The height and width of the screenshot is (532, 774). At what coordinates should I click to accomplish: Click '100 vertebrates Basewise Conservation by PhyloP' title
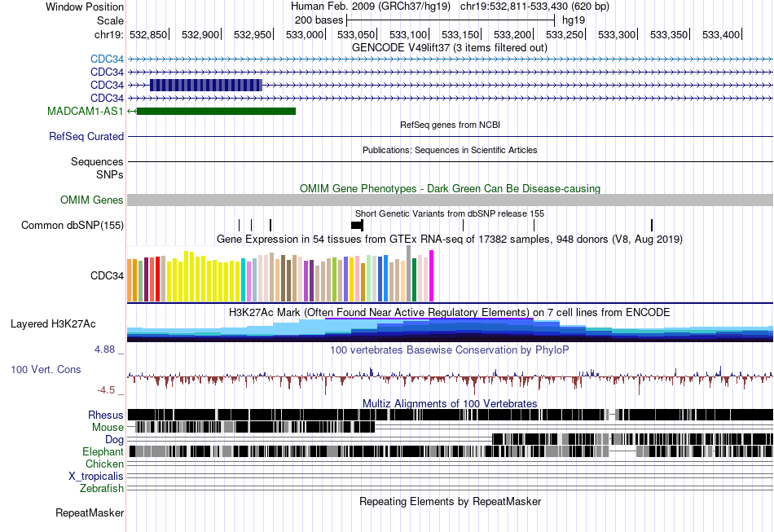450,350
